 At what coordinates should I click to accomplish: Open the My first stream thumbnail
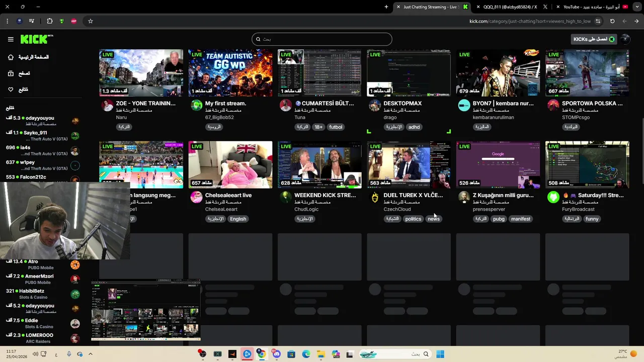230,73
